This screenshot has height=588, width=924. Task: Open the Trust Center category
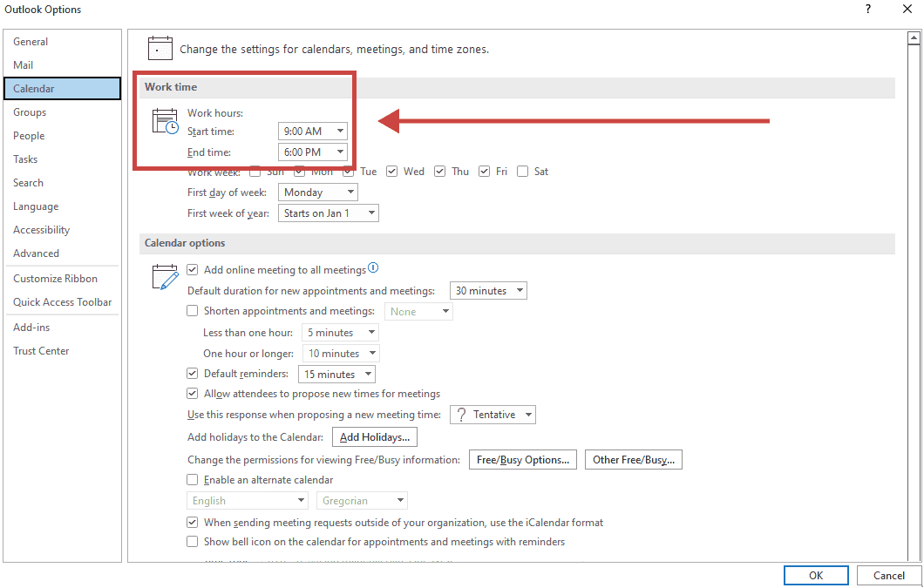coord(62,351)
